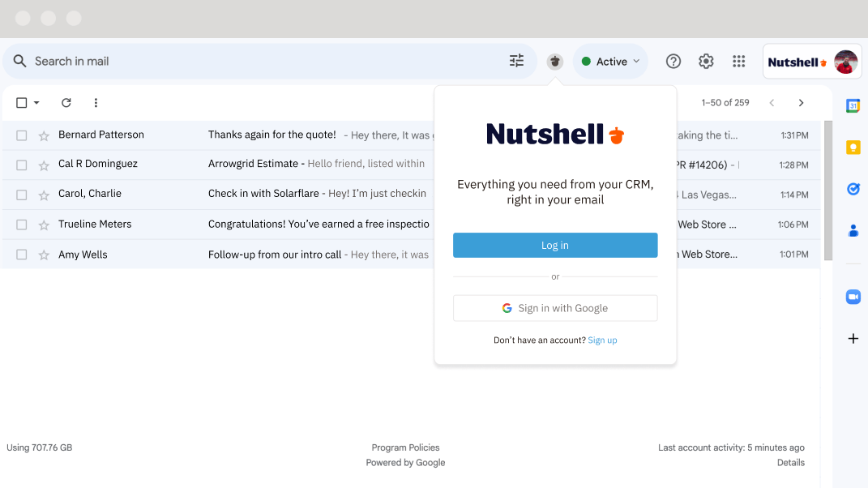
Task: Refresh the inbox
Action: point(66,103)
